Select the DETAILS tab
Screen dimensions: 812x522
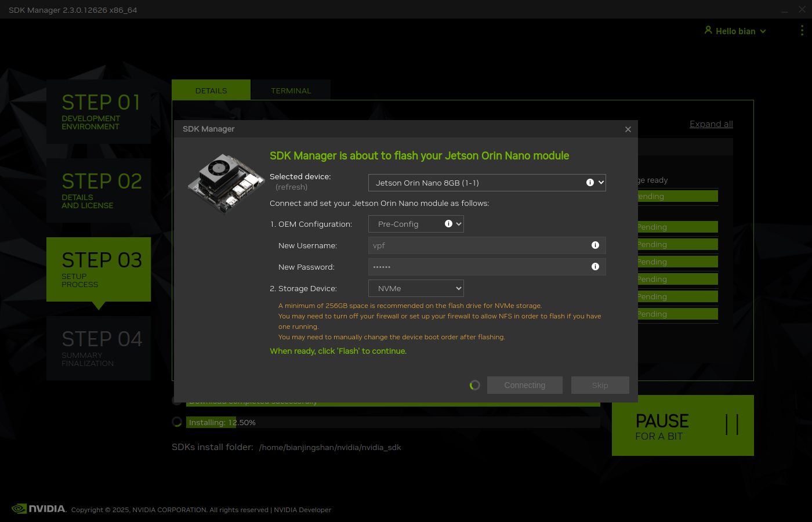click(x=211, y=90)
